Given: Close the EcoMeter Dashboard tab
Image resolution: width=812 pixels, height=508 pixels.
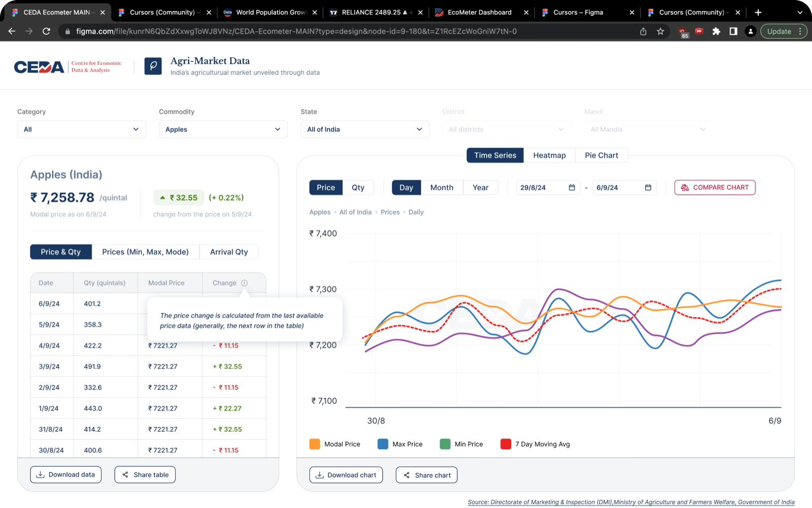Looking at the screenshot, I should click(526, 12).
